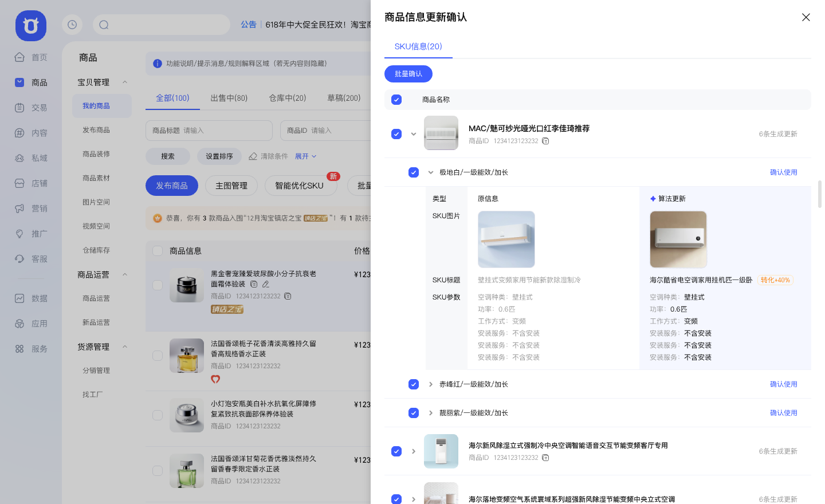Viewport: 825px width, 504px height.
Task: Collapse the 宝贝管理 section in the left panel
Action: (125, 82)
